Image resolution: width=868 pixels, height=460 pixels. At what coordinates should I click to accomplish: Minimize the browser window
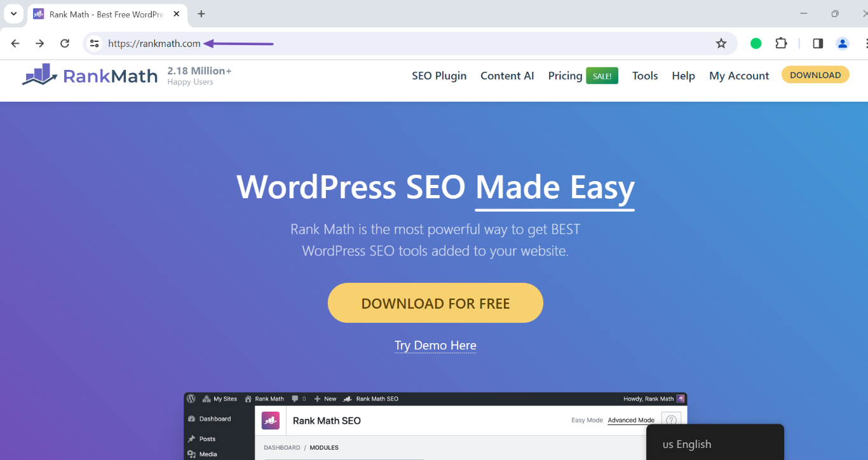[x=804, y=13]
